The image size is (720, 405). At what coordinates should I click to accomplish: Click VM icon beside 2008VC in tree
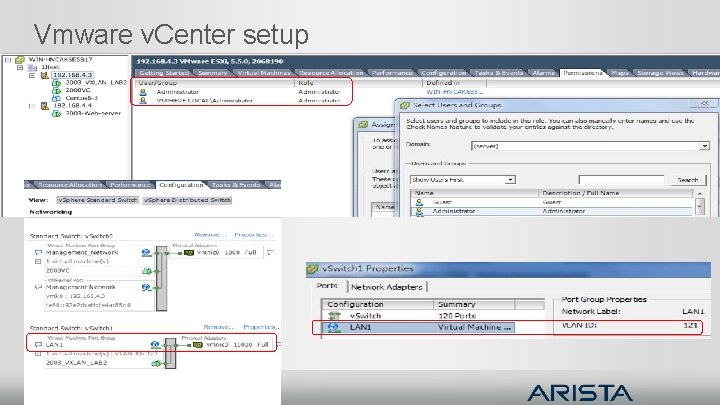pos(56,90)
